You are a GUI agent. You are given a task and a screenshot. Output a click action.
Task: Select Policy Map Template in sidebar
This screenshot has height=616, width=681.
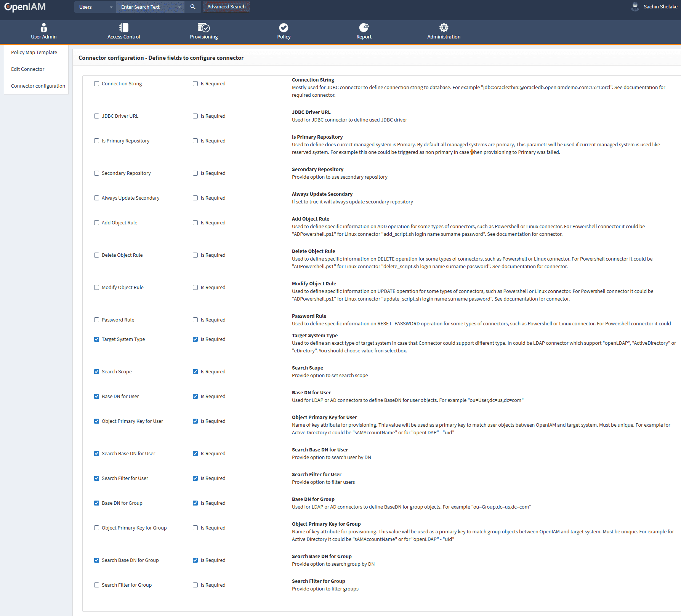coord(34,53)
